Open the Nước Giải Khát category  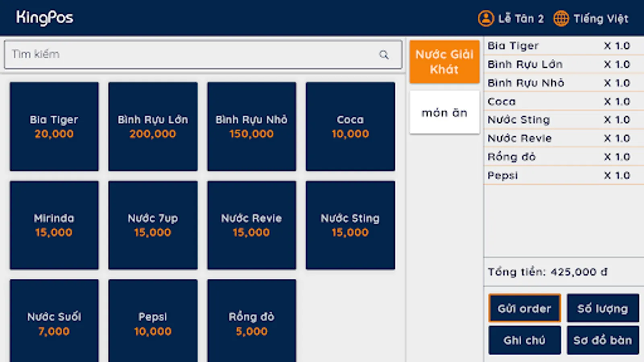[x=444, y=62]
